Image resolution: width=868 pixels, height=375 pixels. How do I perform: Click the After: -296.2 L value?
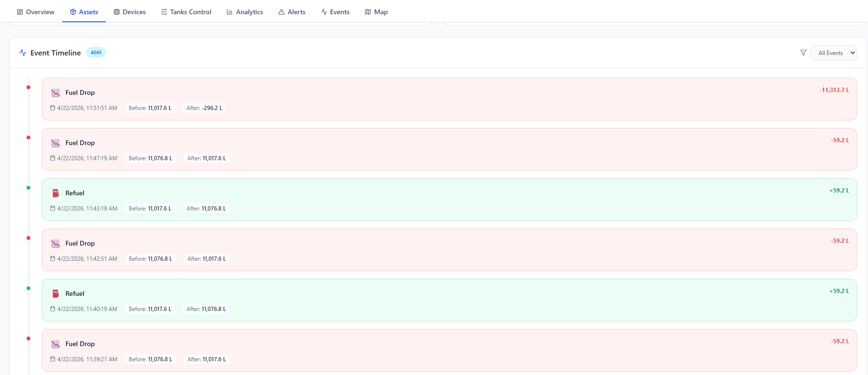tap(205, 108)
